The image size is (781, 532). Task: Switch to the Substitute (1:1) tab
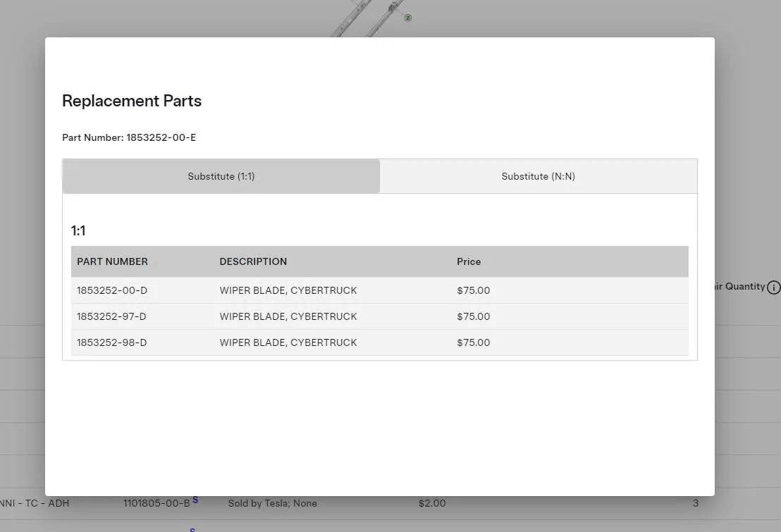pos(221,176)
